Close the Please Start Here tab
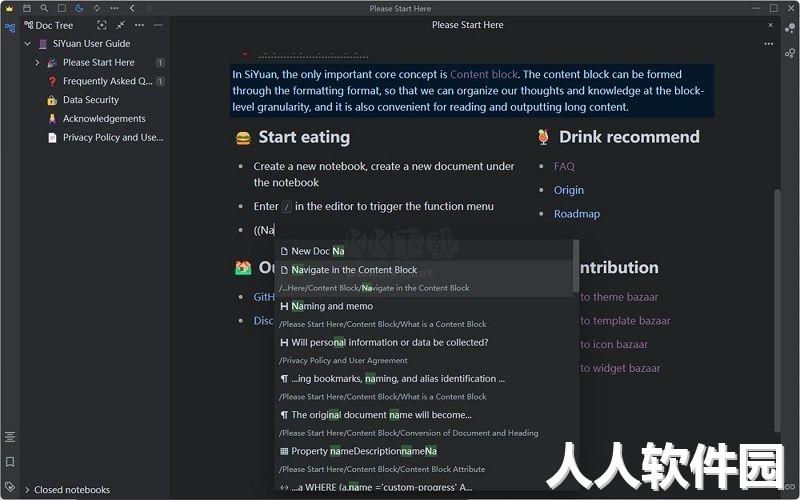800x500 pixels. 770,25
